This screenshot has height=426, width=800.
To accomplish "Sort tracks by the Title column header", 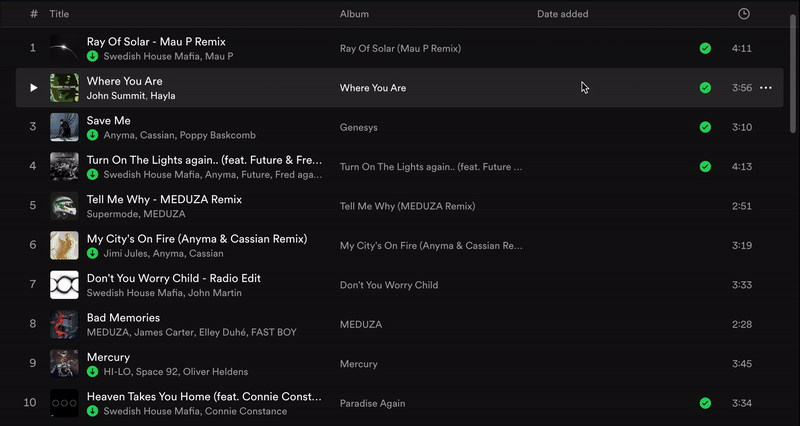I will pos(60,14).
